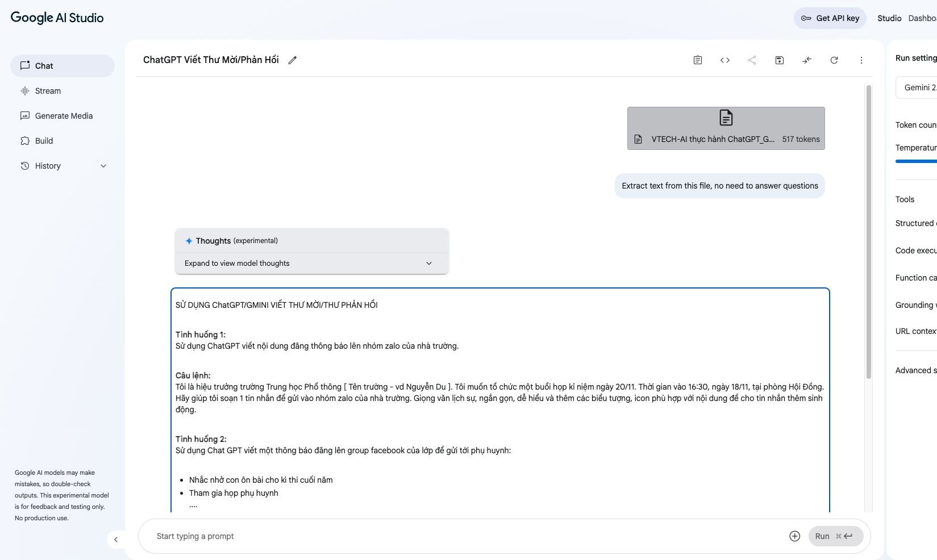Click the Stream waveform icon
The width and height of the screenshot is (937, 560).
(25, 91)
